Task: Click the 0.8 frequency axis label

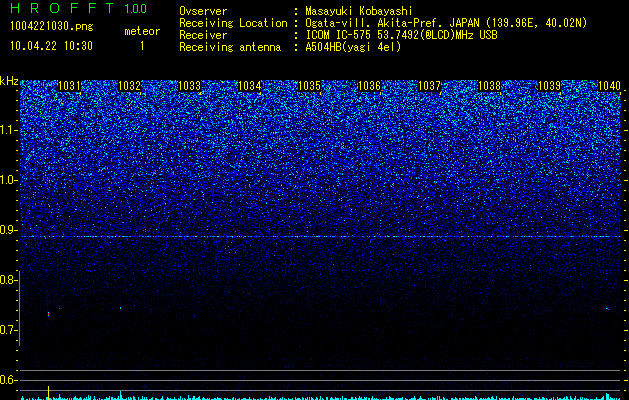Action: 8,280
